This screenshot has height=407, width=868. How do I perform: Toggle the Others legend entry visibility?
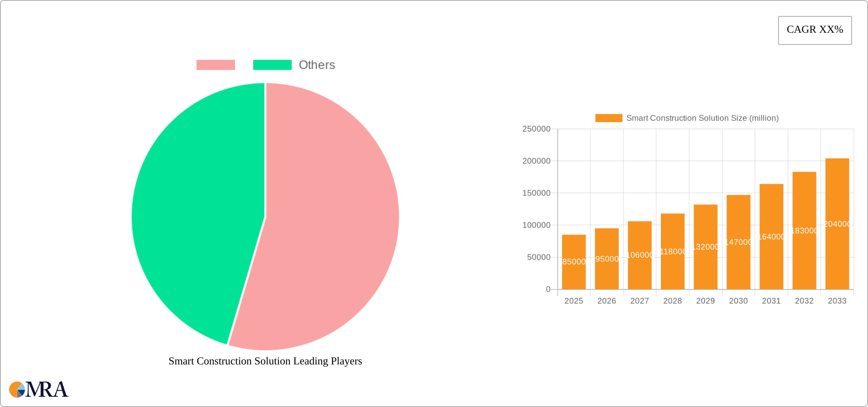tap(317, 65)
